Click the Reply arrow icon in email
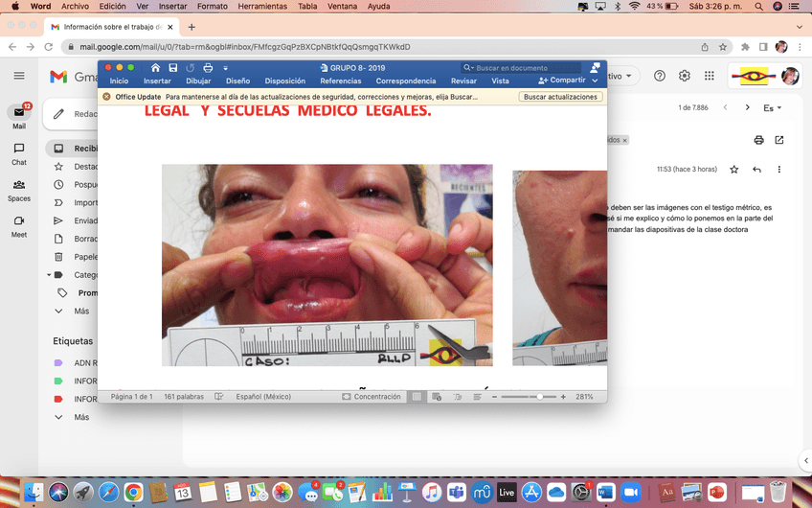This screenshot has width=812, height=508. tap(756, 170)
